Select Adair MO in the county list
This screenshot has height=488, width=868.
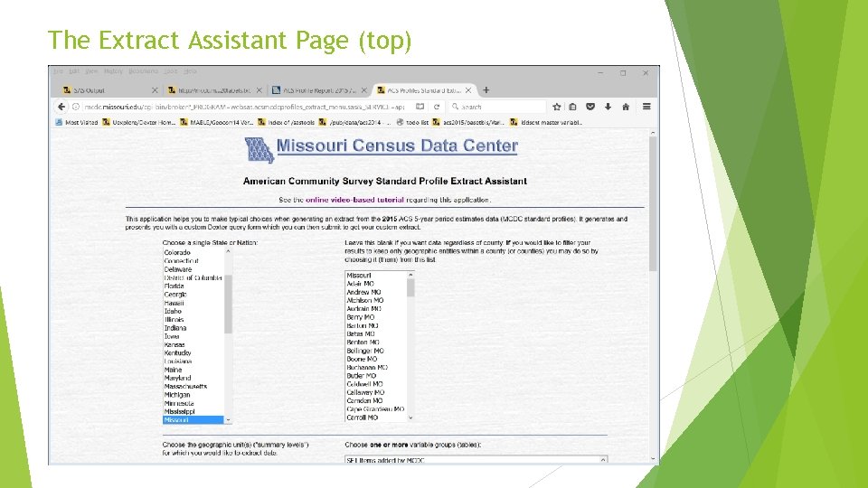361,283
